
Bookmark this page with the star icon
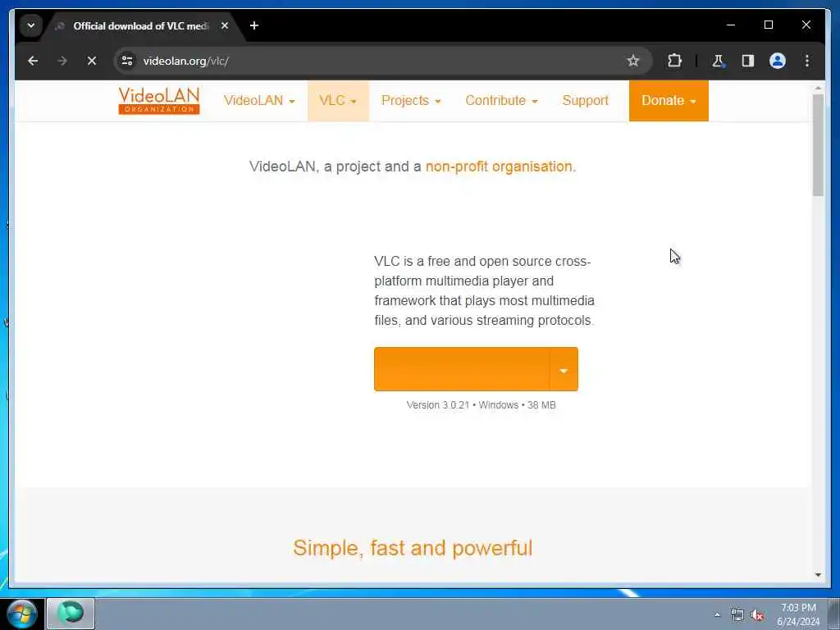(633, 61)
